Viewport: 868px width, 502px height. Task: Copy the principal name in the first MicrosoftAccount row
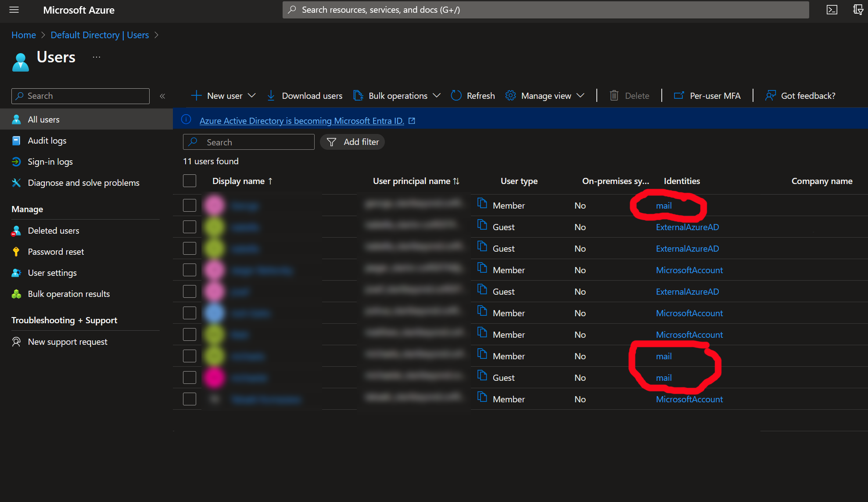482,268
